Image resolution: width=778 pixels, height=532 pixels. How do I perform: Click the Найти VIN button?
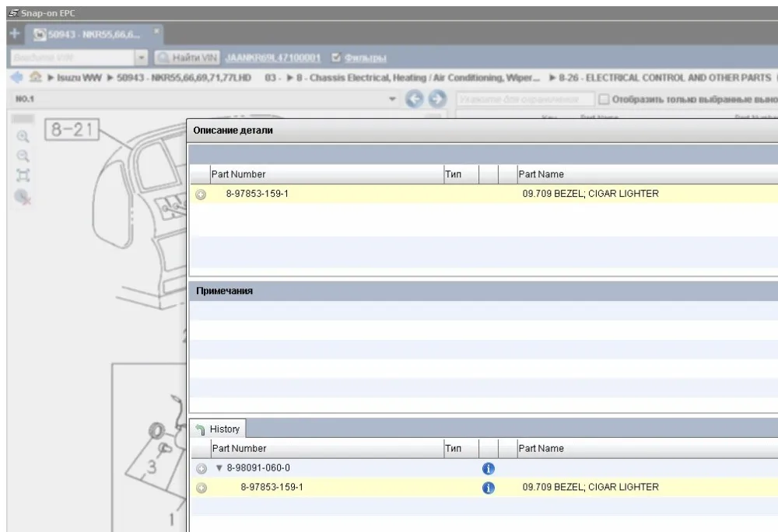[x=187, y=58]
